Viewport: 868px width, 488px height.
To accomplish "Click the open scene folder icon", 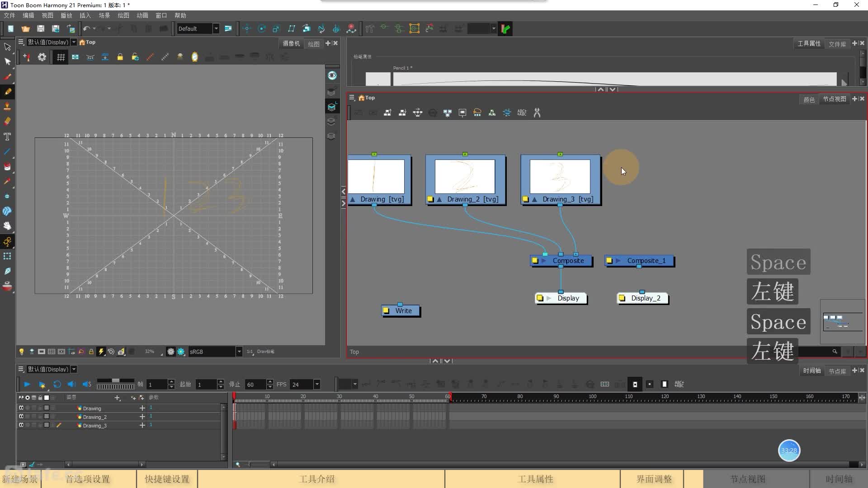I will click(25, 28).
